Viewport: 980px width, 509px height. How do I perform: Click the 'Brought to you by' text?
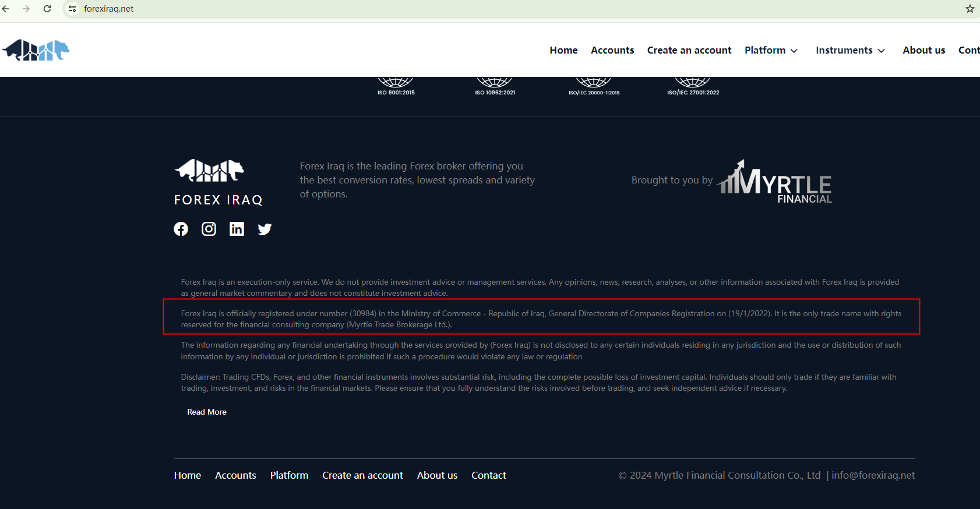click(x=672, y=180)
